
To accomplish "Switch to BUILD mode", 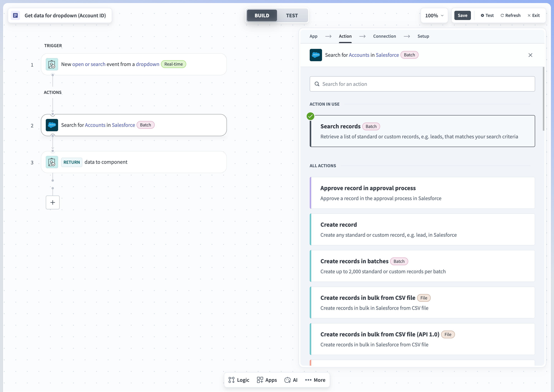I will [x=262, y=15].
